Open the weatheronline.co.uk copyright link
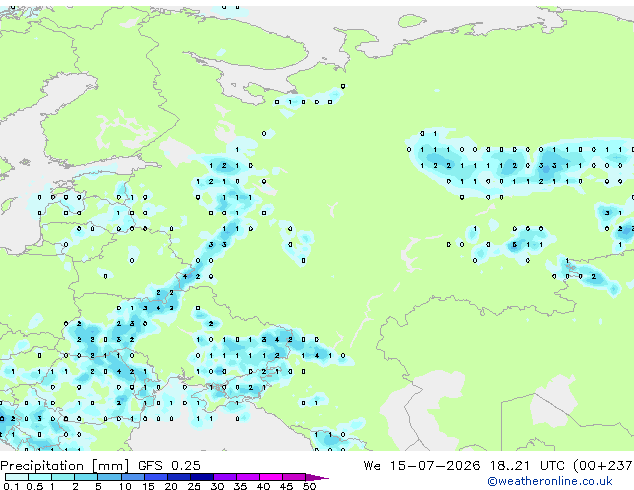 pos(550,482)
